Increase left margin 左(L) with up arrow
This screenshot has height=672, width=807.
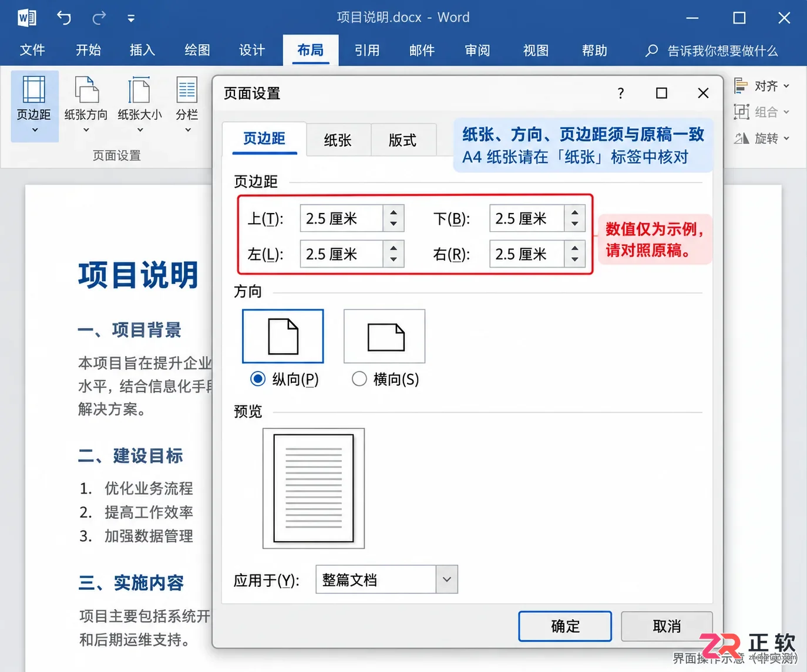point(394,248)
